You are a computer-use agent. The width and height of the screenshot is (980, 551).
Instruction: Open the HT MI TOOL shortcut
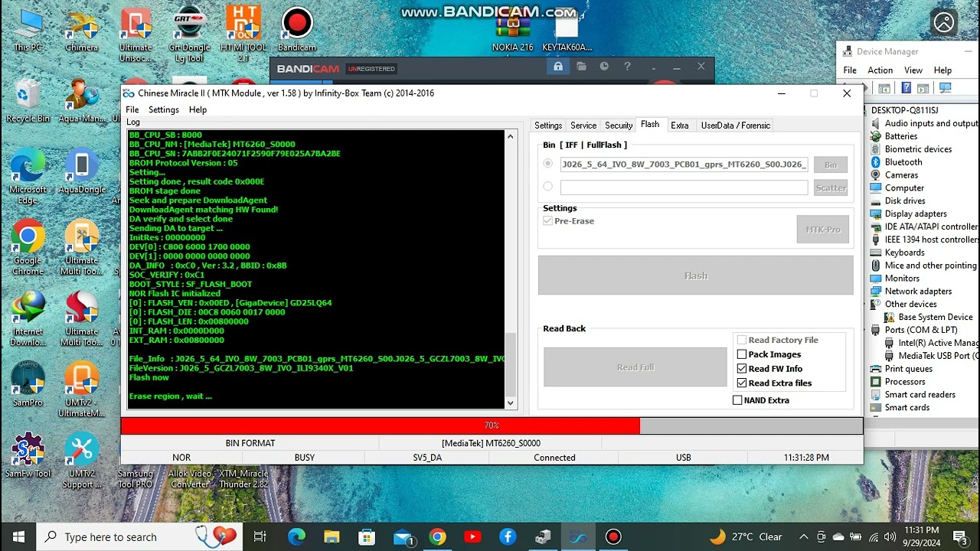pyautogui.click(x=243, y=34)
